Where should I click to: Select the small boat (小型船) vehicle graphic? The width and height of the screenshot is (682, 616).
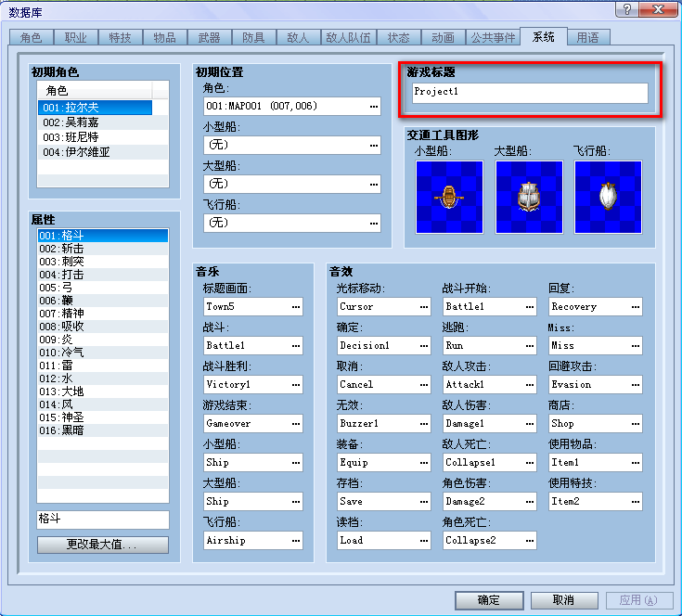[449, 197]
